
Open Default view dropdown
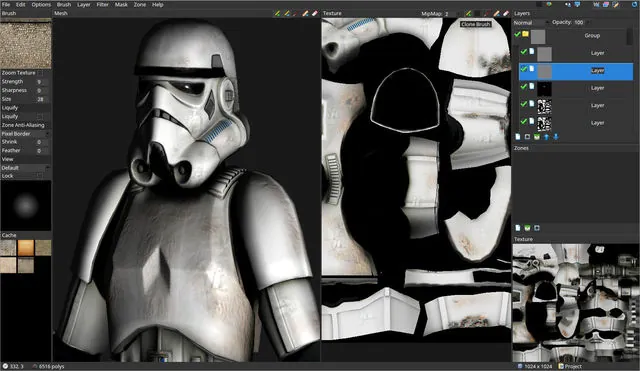coord(25,168)
